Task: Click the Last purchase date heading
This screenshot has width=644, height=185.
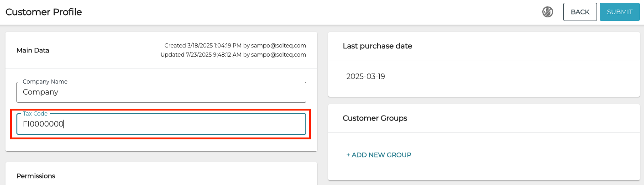Action: (x=377, y=46)
